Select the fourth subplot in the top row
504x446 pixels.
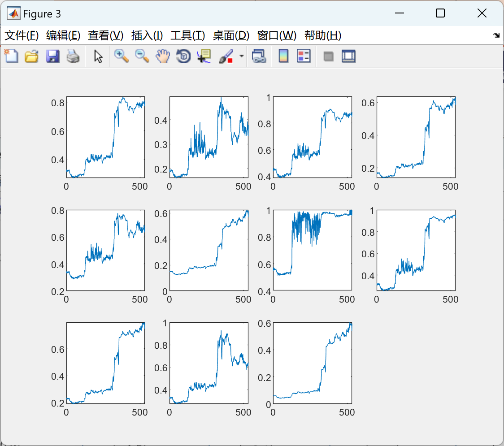click(416, 137)
